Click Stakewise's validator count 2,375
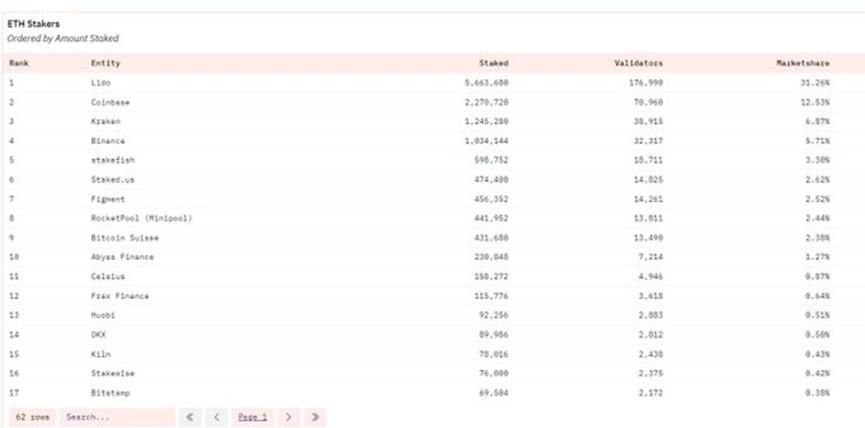 point(651,373)
